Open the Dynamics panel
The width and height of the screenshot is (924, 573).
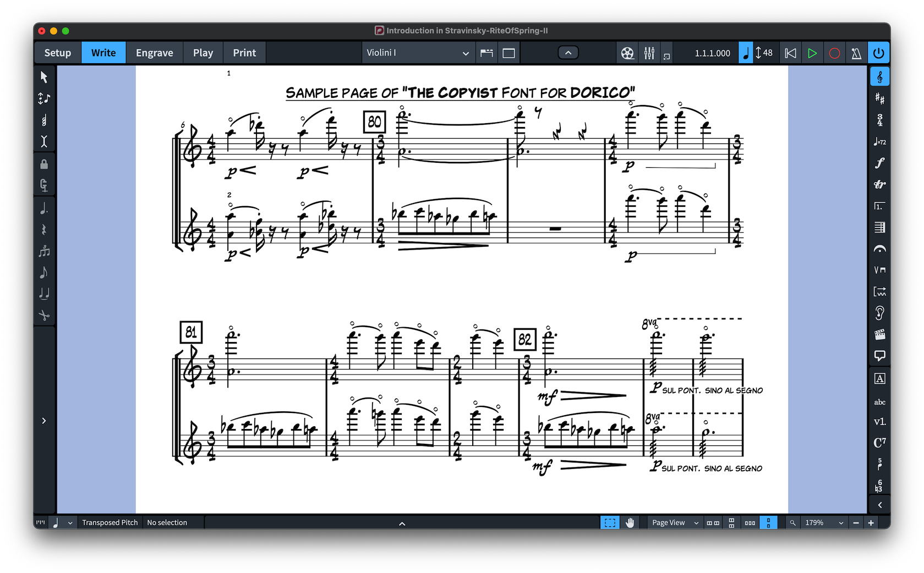pyautogui.click(x=879, y=163)
